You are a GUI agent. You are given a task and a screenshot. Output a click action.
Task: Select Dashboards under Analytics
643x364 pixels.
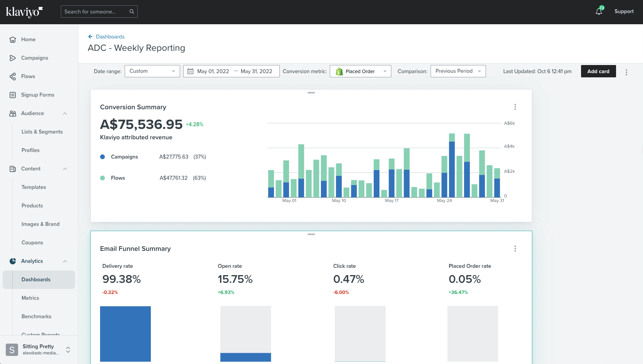(39, 280)
